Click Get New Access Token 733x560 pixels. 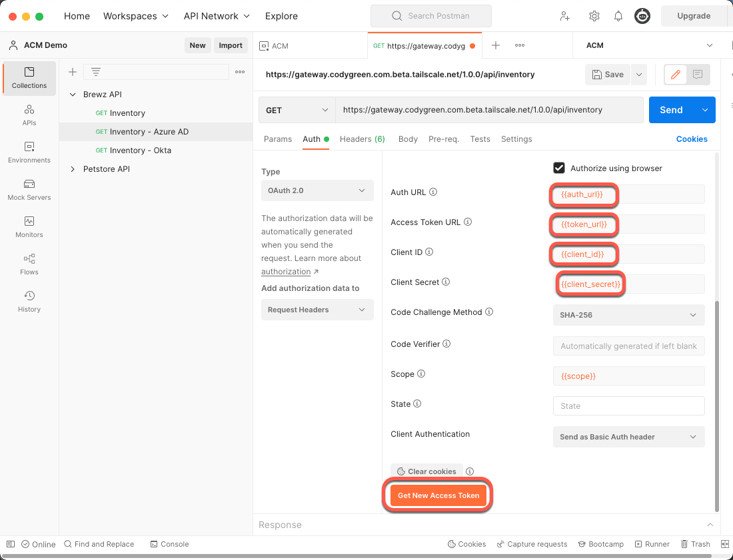(x=438, y=495)
